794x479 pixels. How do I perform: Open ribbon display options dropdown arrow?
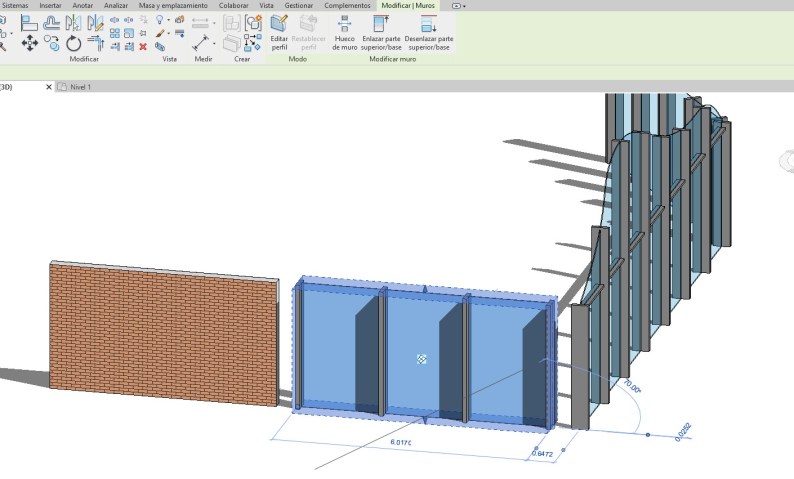click(463, 5)
